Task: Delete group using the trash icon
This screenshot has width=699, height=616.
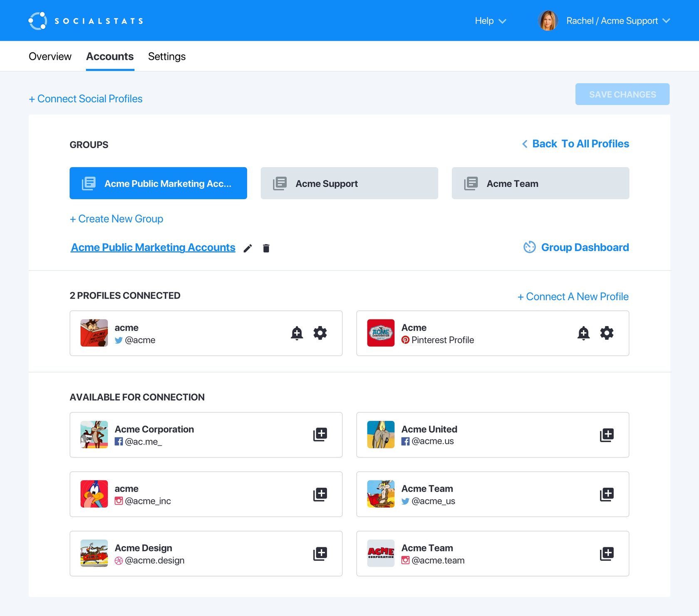Action: [266, 248]
